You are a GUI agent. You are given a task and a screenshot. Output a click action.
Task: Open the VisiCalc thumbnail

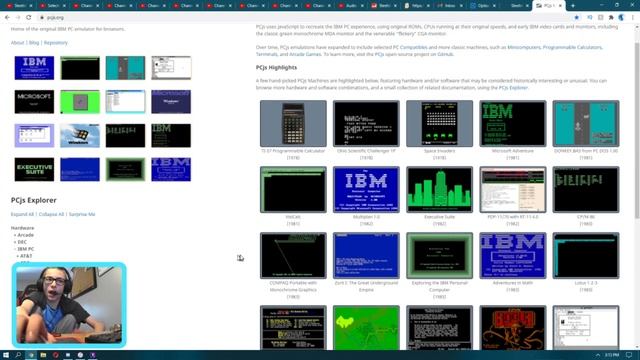coord(293,189)
